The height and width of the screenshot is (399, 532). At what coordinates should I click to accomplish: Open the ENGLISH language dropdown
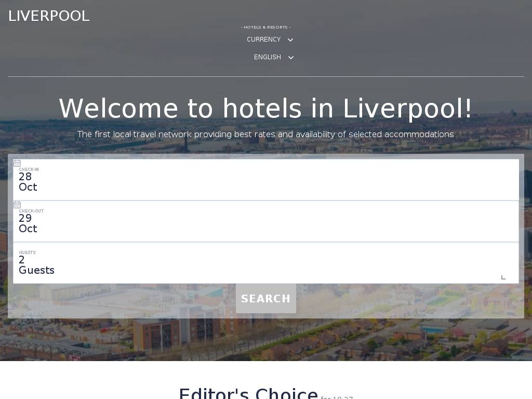click(x=273, y=57)
